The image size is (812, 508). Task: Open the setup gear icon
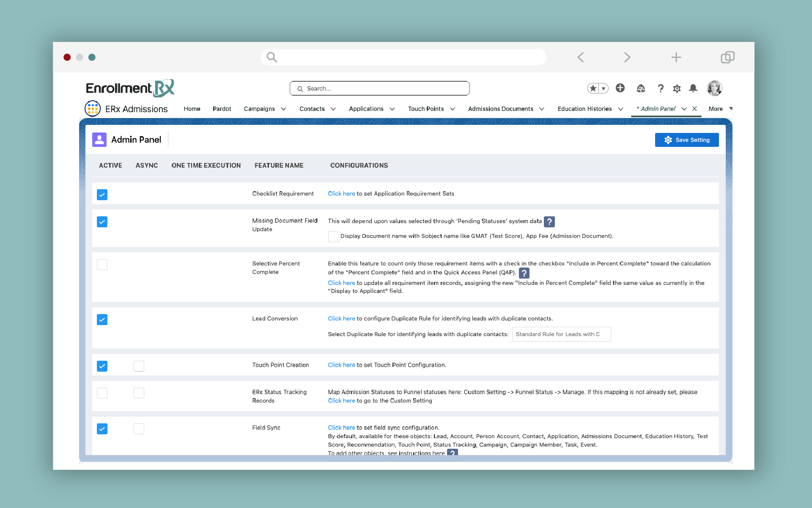click(677, 88)
